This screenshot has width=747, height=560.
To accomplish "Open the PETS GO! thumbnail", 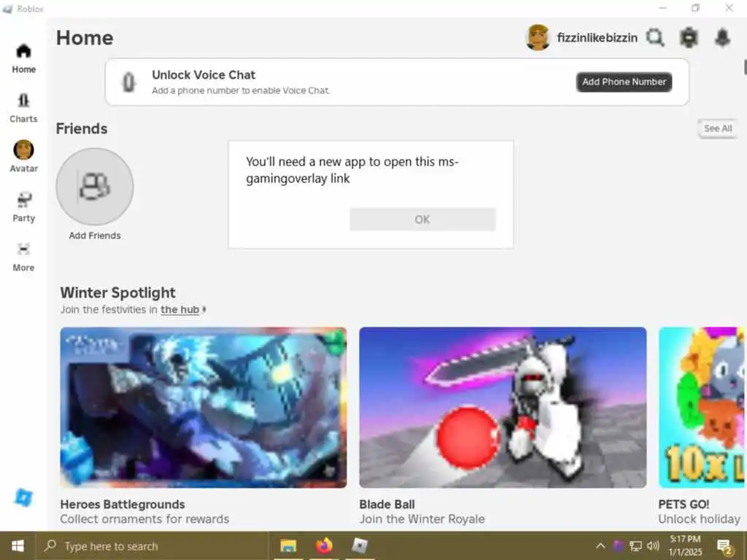I will point(703,408).
